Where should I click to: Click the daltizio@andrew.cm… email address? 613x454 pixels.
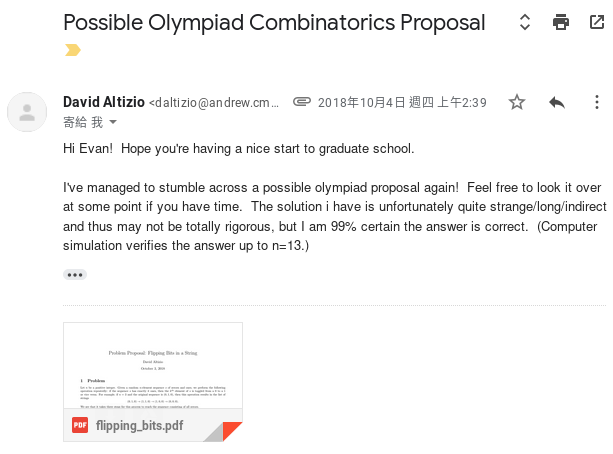tap(215, 103)
